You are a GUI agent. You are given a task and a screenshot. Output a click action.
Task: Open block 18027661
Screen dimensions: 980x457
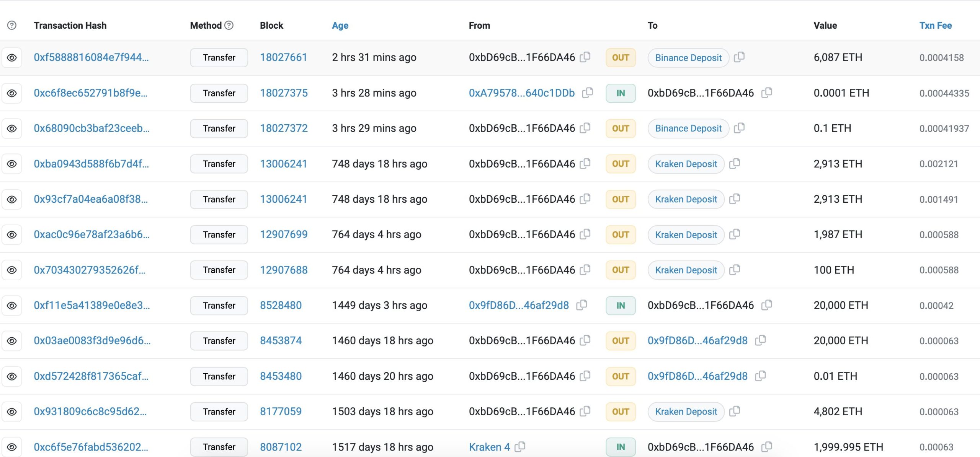283,57
